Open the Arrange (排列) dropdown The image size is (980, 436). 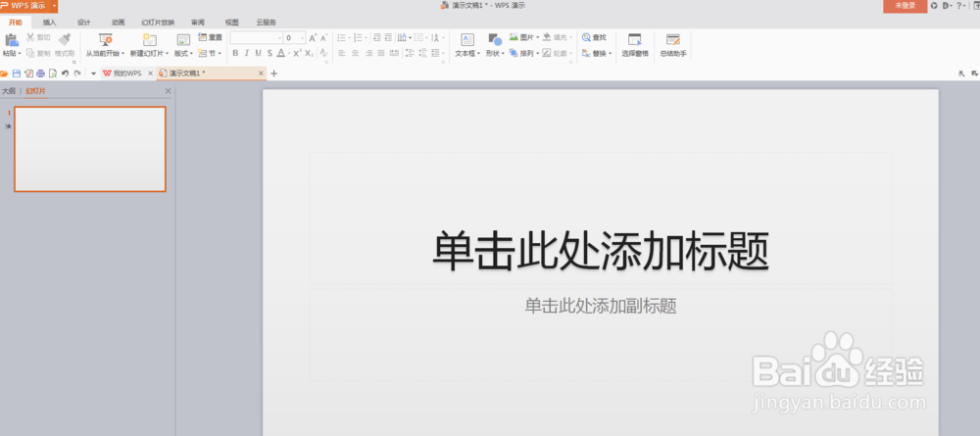pos(523,54)
